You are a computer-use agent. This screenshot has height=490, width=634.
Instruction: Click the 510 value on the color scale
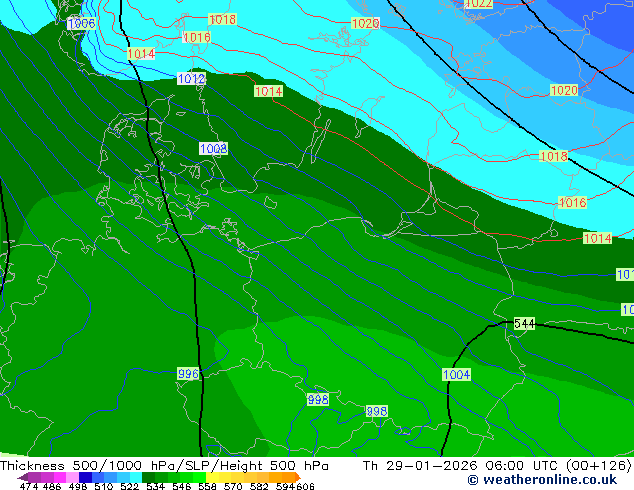[104, 486]
